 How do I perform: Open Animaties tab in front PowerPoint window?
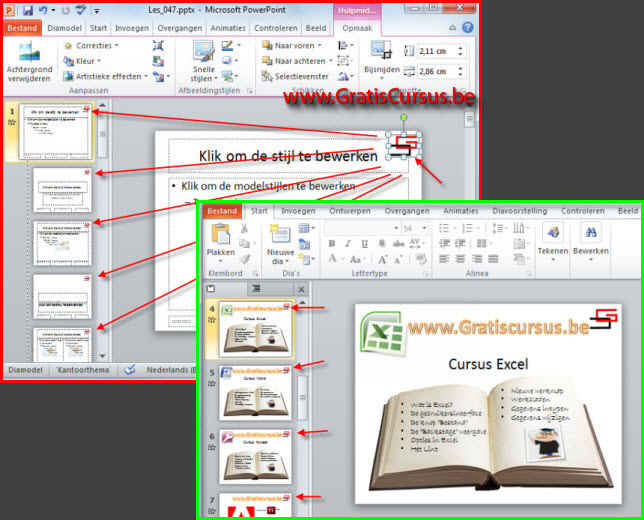point(460,211)
